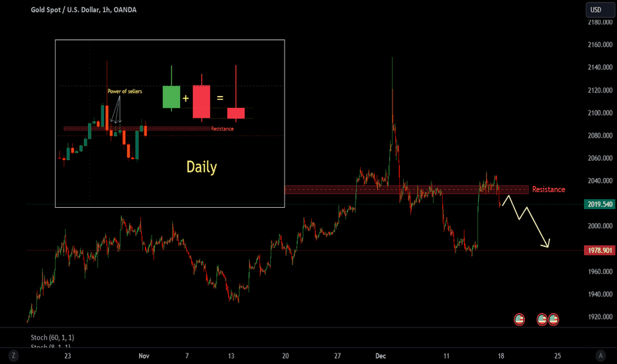Click the 11 date on time axis
This screenshot has height=364, width=617.
coord(446,356)
